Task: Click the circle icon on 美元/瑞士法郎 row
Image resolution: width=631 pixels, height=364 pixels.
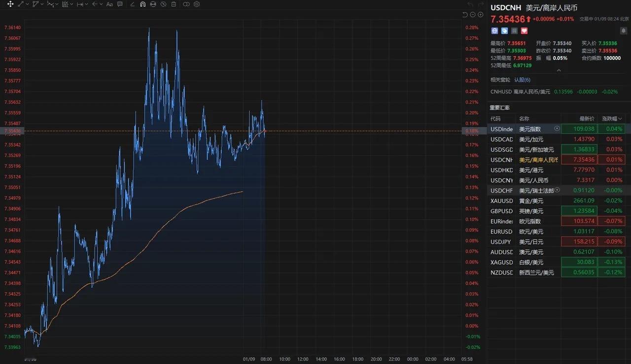Action: [x=557, y=190]
